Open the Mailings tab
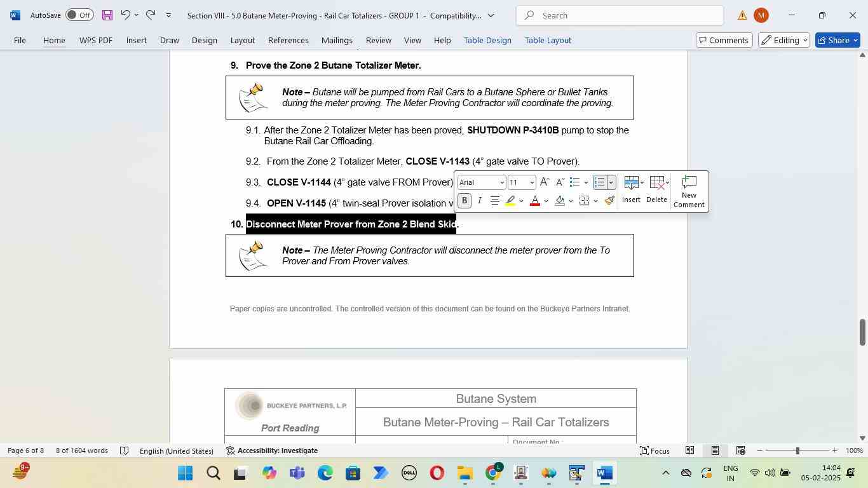Screen dimensions: 868x488 click(337, 40)
